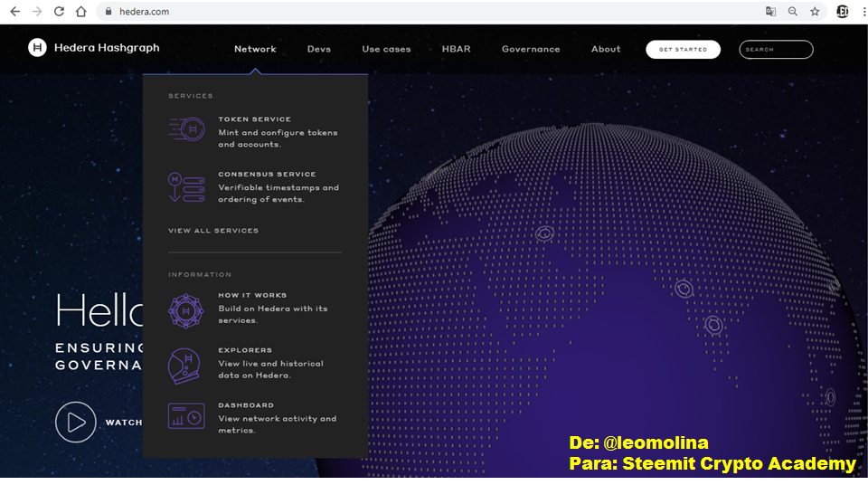Open the browser profile avatar

(x=843, y=11)
